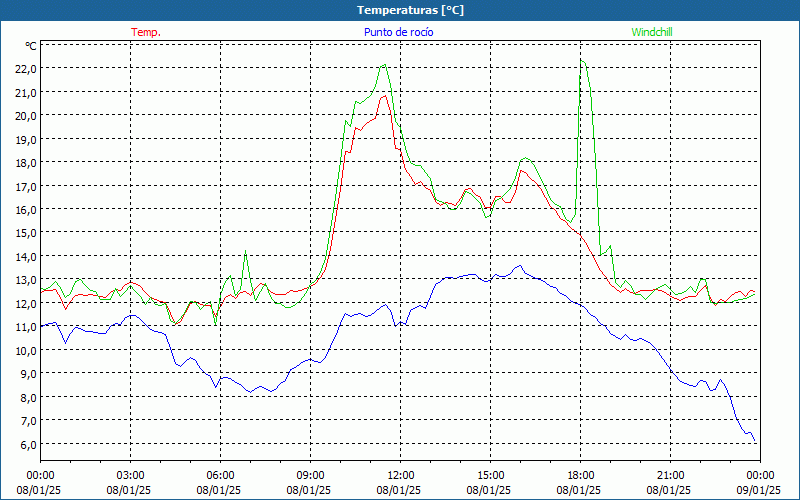The width and height of the screenshot is (800, 500).
Task: Select the blue Punto de rocío legend label
Action: (398, 32)
